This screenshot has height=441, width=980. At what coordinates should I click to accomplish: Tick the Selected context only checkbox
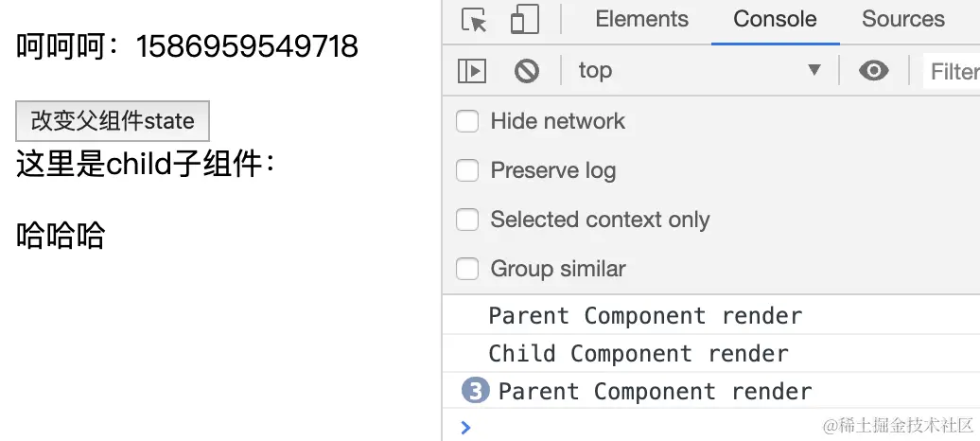[x=467, y=220]
